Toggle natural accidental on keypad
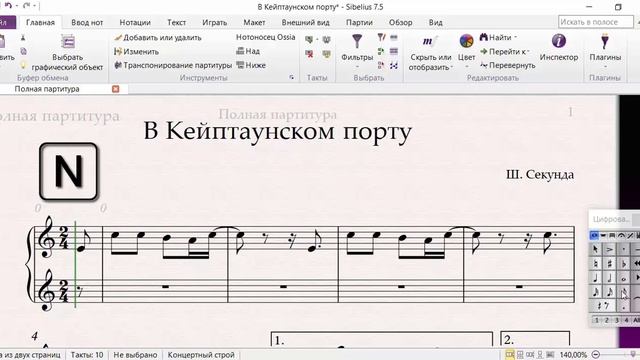This screenshot has height=360, width=640. [596, 264]
